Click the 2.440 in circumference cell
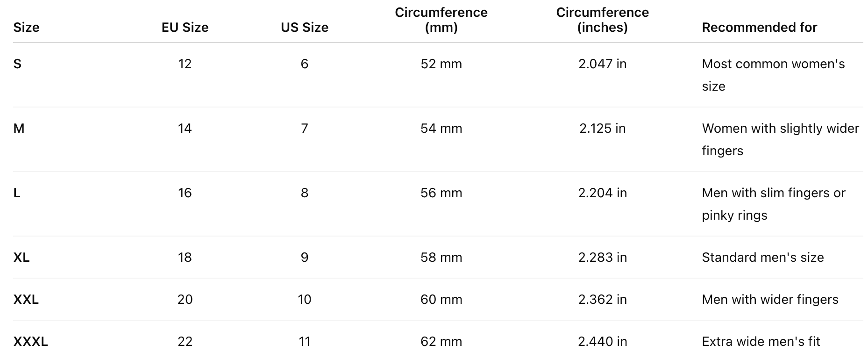This screenshot has width=868, height=359. [602, 342]
